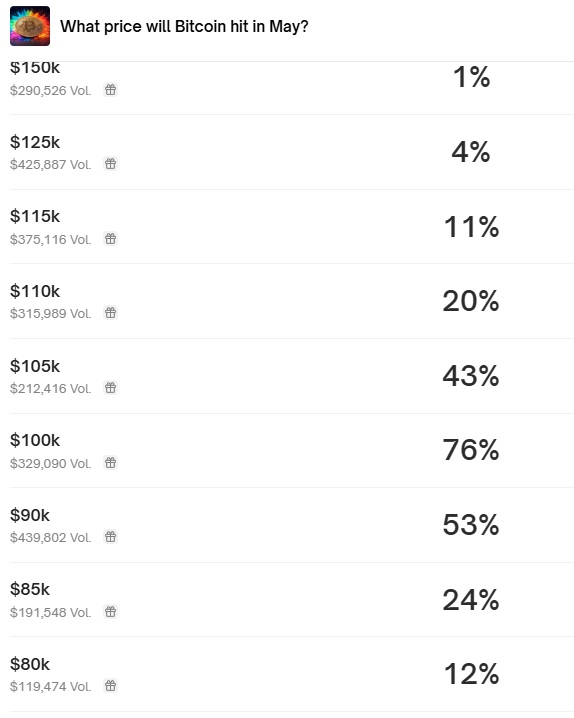The height and width of the screenshot is (718, 574).
Task: Select the gift icon in the $105k row
Action: point(110,388)
